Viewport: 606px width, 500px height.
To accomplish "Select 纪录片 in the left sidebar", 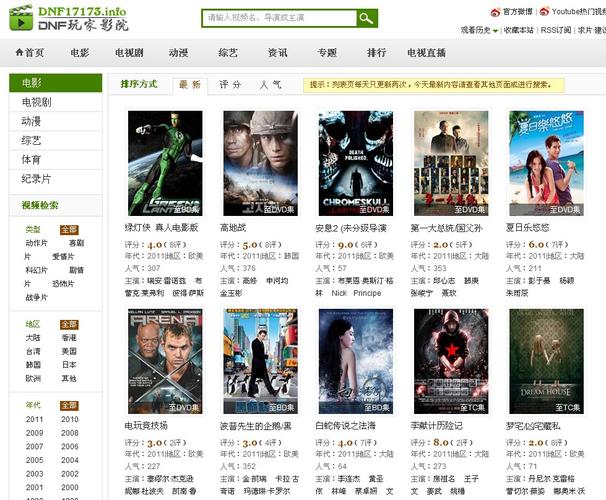I will click(36, 179).
